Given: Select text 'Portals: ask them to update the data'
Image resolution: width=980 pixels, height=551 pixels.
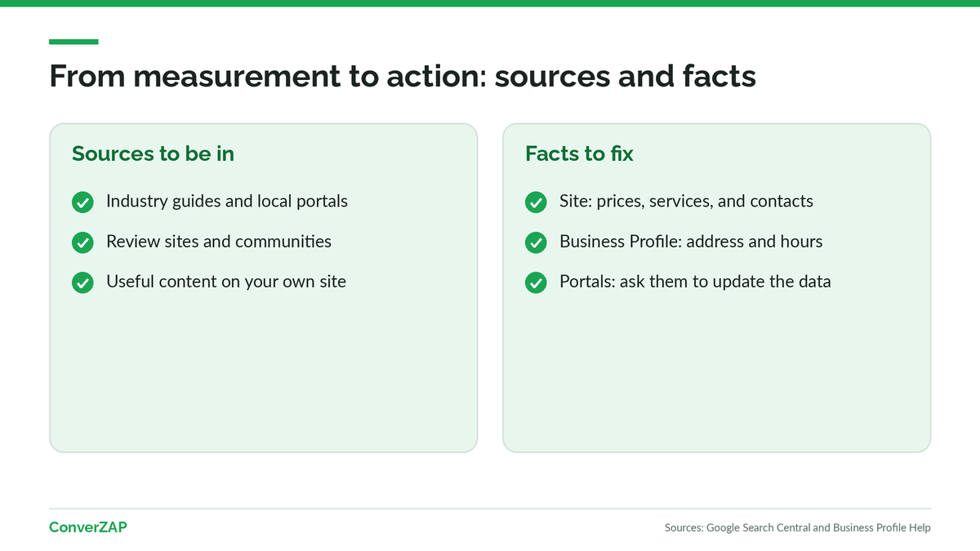Looking at the screenshot, I should click(695, 282).
